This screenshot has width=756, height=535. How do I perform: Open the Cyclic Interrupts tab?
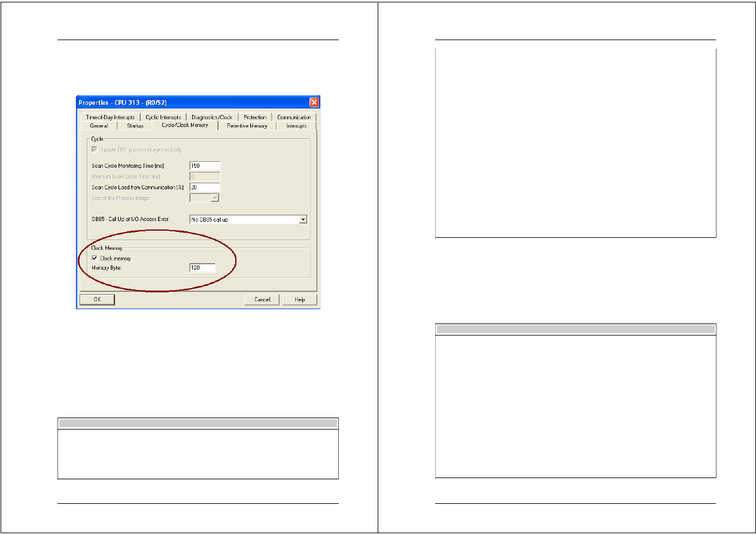point(163,117)
